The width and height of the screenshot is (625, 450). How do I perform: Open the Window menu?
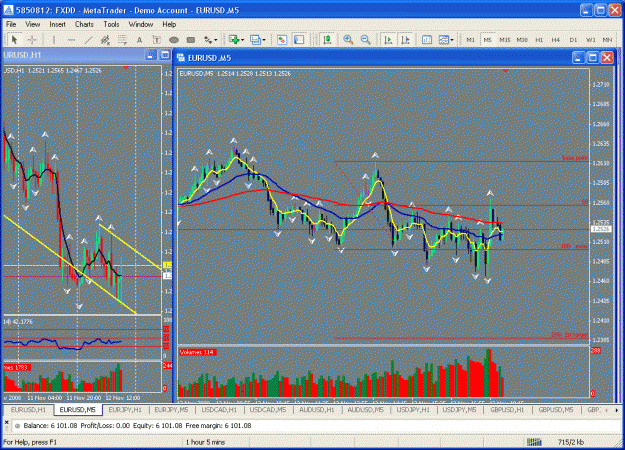click(141, 24)
